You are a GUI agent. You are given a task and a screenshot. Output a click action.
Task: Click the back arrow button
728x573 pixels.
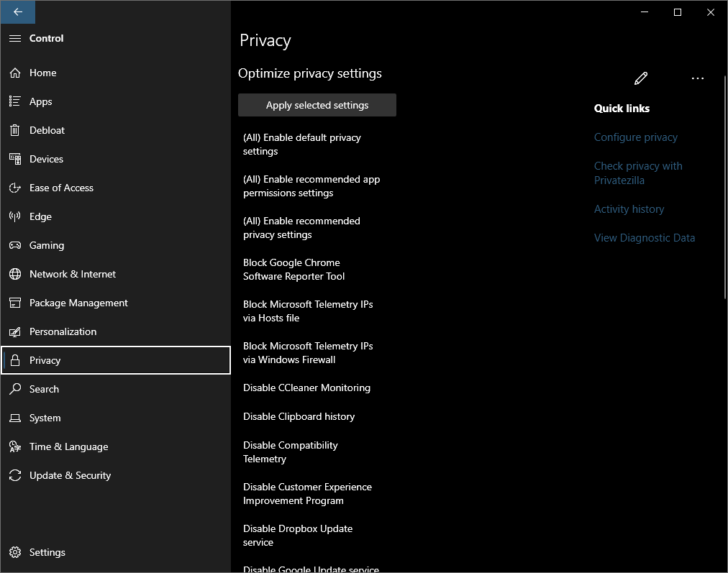[18, 12]
